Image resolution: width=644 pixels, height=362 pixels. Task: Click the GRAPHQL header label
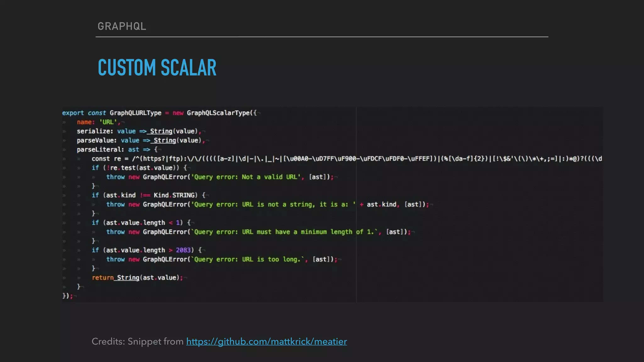click(x=122, y=26)
